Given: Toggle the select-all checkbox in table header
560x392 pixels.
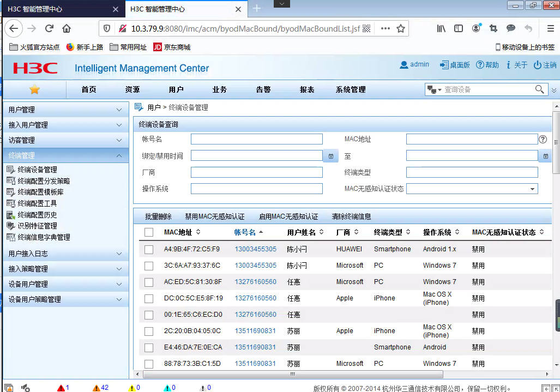Looking at the screenshot, I should 149,232.
